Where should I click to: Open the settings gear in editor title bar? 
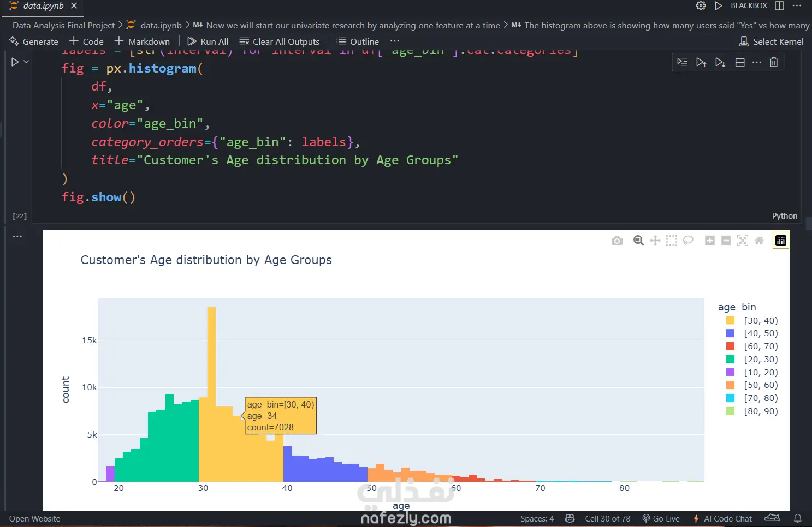click(x=701, y=5)
